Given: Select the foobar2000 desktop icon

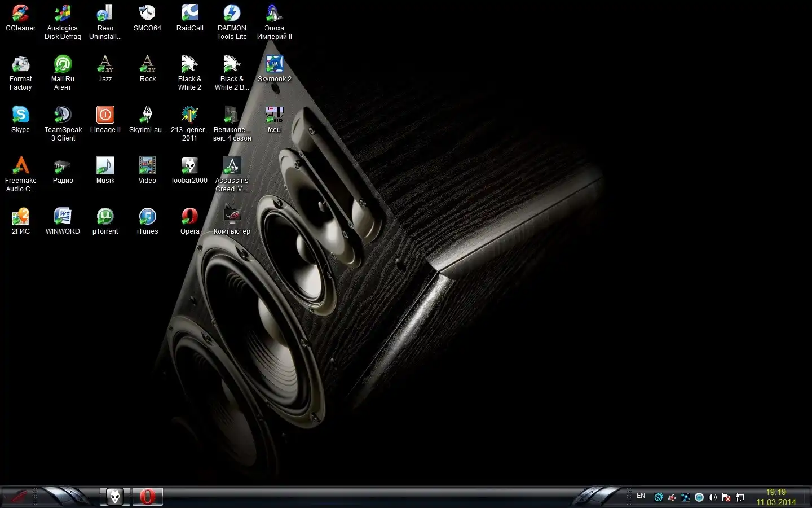Looking at the screenshot, I should tap(189, 166).
